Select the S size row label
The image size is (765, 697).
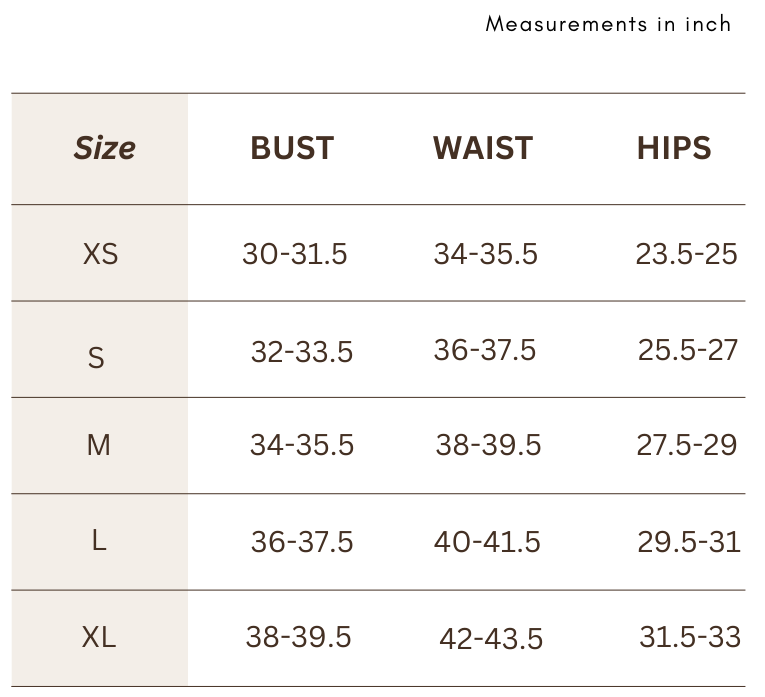pyautogui.click(x=96, y=358)
